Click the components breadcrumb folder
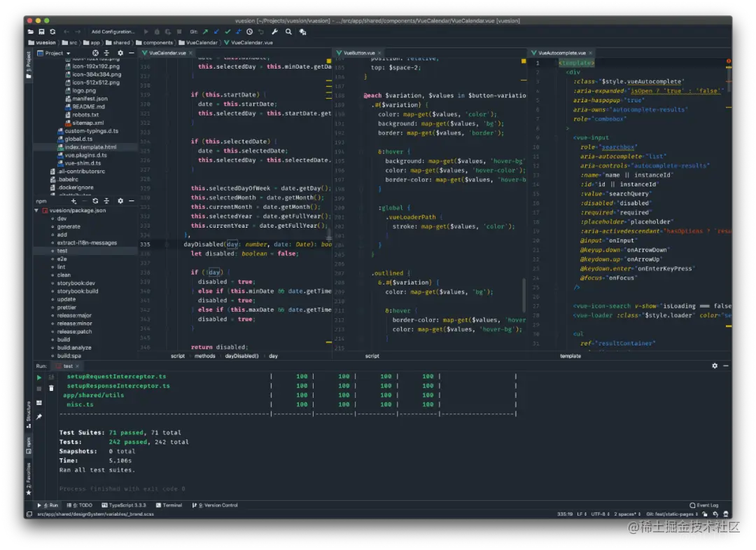756x550 pixels. [154, 43]
